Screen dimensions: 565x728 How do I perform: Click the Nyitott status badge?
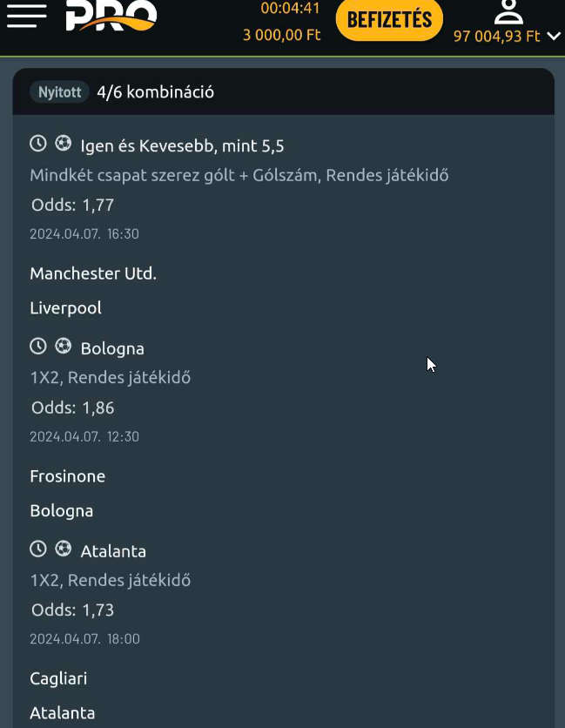[x=60, y=92]
